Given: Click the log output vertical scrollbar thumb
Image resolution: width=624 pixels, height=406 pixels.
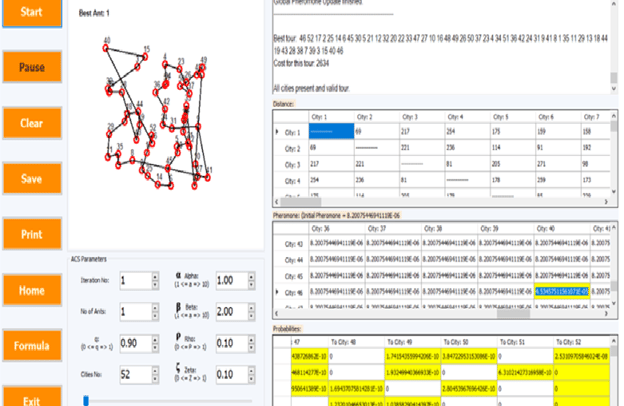Looking at the screenshot, I should [614, 77].
